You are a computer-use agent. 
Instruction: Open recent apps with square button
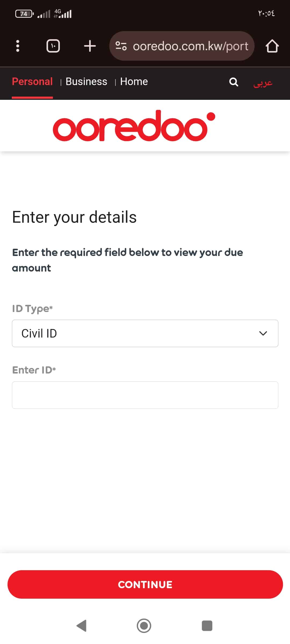207,626
